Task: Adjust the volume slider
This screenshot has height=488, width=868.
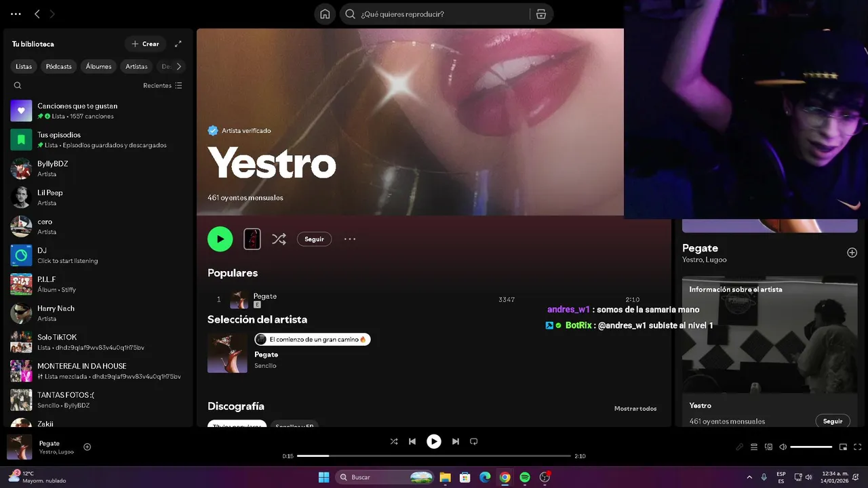Action: click(x=811, y=447)
